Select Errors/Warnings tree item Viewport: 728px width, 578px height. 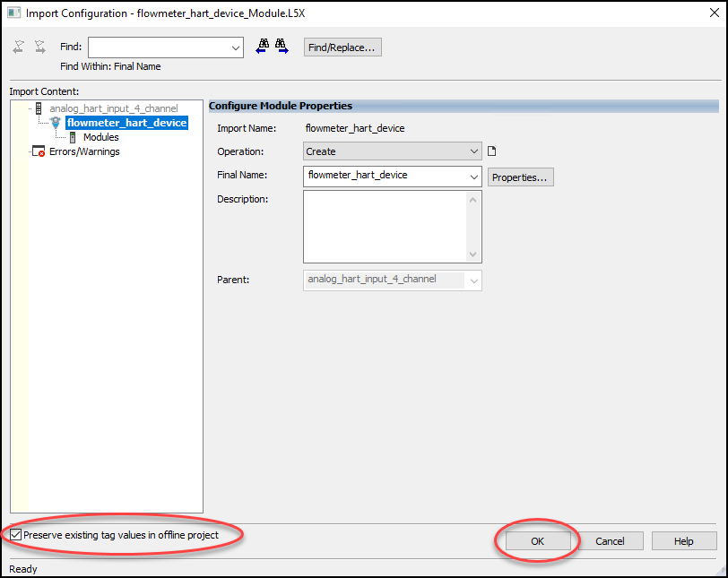84,151
